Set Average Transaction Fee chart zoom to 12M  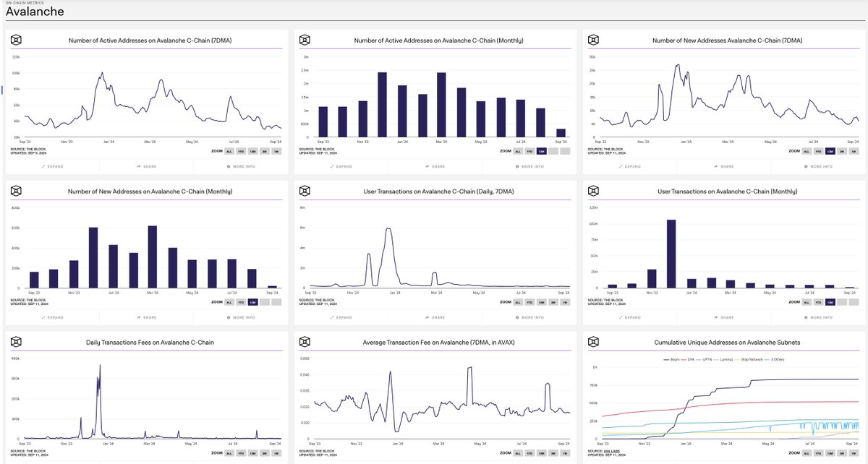pyautogui.click(x=541, y=453)
